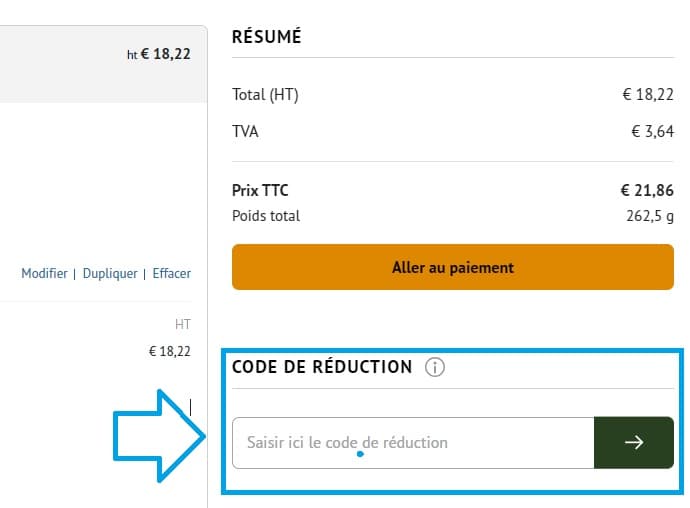This screenshot has width=690, height=508.
Task: Select the 'Total (HT)' label
Action: point(265,96)
